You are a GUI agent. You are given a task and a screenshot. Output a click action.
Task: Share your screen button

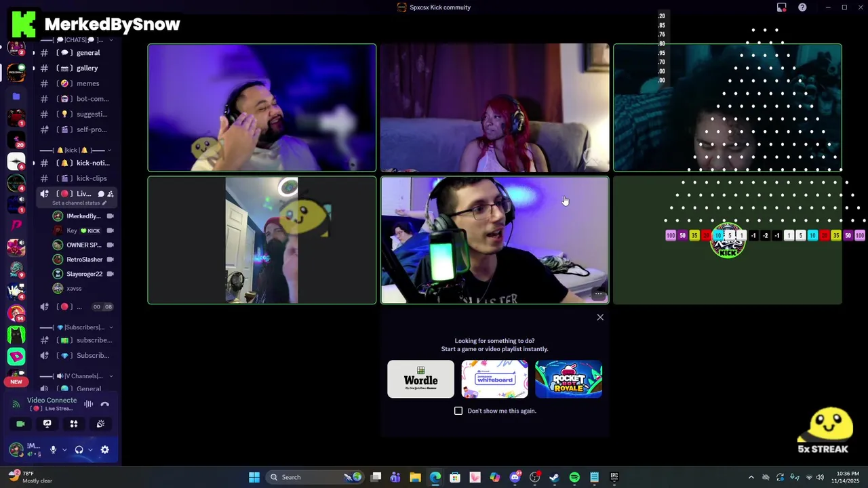tap(47, 424)
